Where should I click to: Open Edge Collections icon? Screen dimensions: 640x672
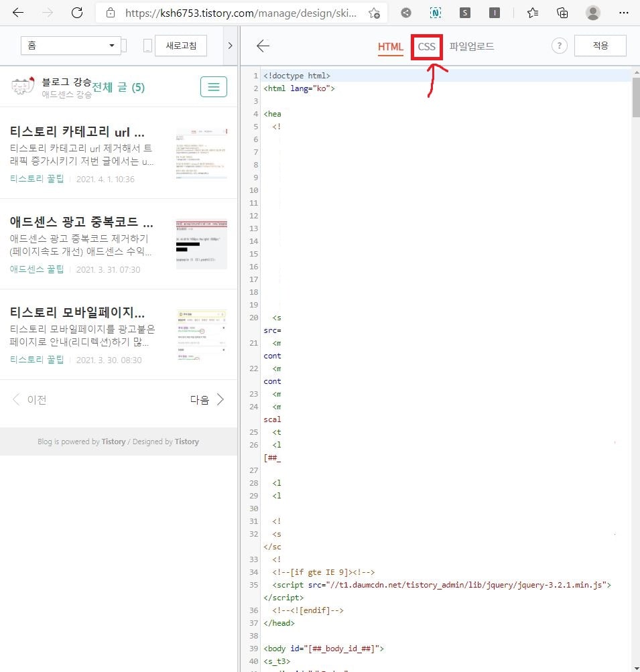pos(562,12)
